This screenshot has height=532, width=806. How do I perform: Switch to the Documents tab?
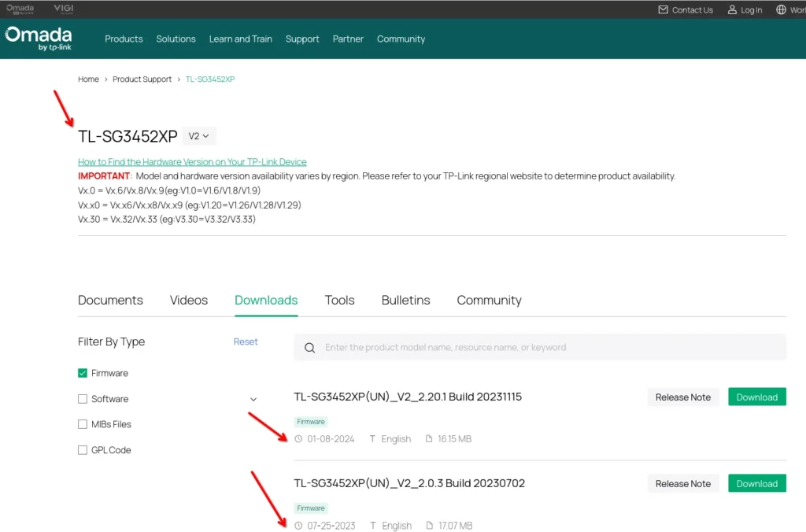[x=110, y=300]
